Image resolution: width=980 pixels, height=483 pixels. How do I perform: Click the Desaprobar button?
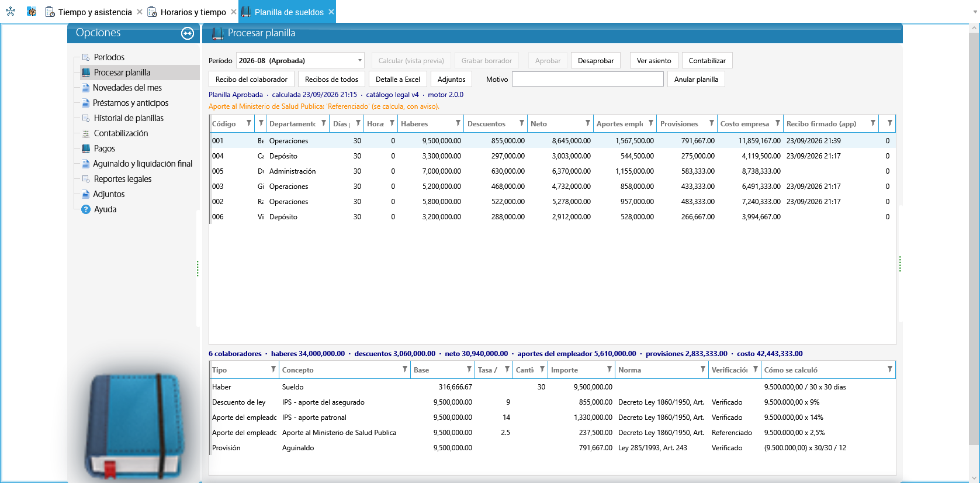(x=595, y=61)
